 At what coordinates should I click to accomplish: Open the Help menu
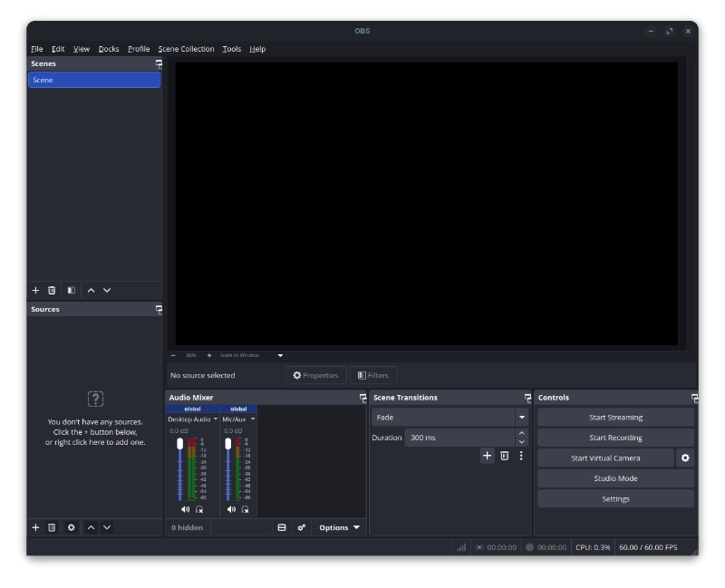point(257,49)
